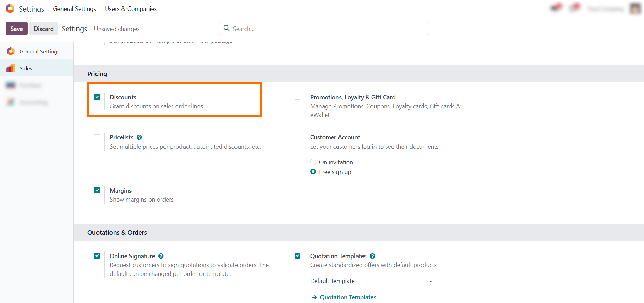Uncheck the Quotation Templates checkbox
Screen dimensions: 644x303
click(298, 256)
